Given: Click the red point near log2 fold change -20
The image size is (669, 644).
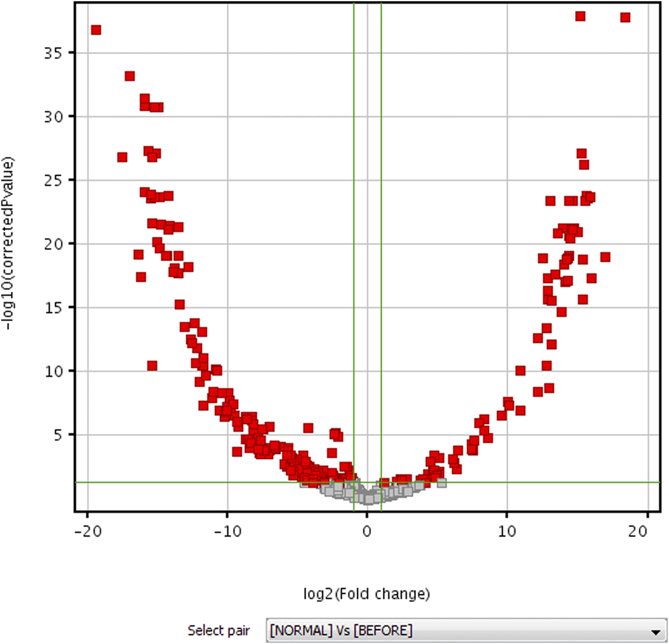Looking at the screenshot, I should click(x=96, y=29).
